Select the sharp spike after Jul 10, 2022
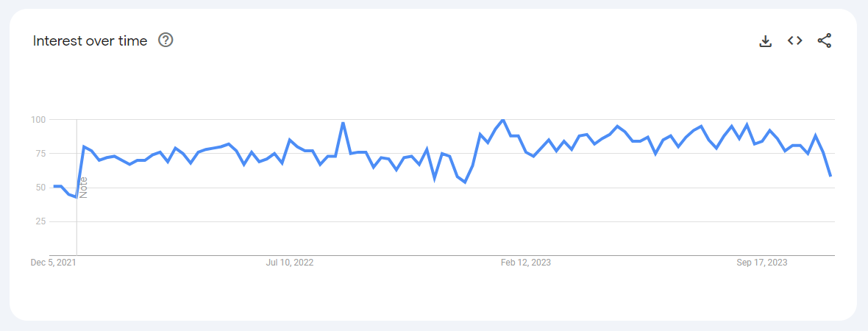 tap(344, 122)
